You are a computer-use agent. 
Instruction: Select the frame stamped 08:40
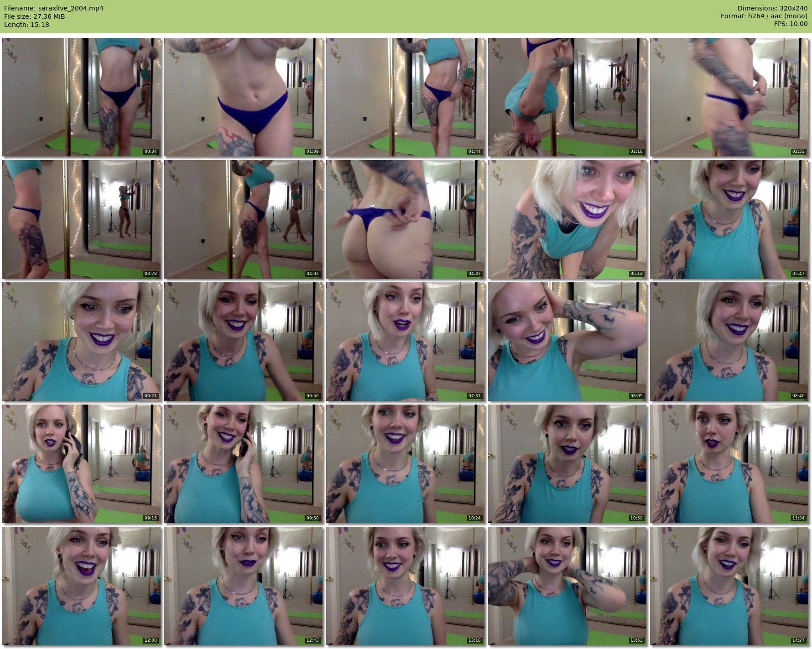[729, 342]
